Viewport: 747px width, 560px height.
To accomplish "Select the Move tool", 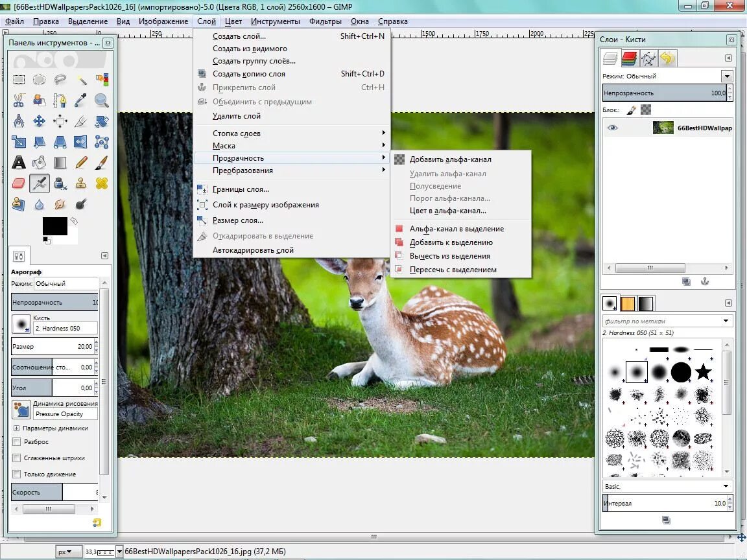I will point(39,121).
